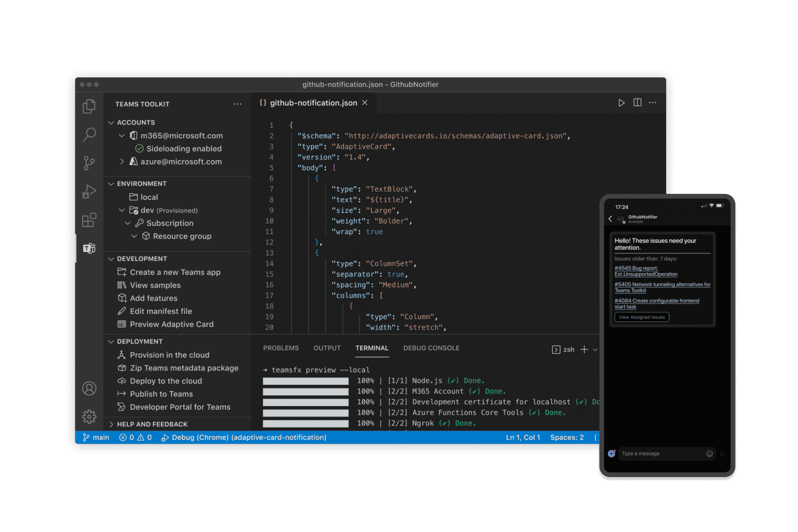Open the Extensions view icon
The width and height of the screenshot is (798, 532).
pyautogui.click(x=89, y=220)
